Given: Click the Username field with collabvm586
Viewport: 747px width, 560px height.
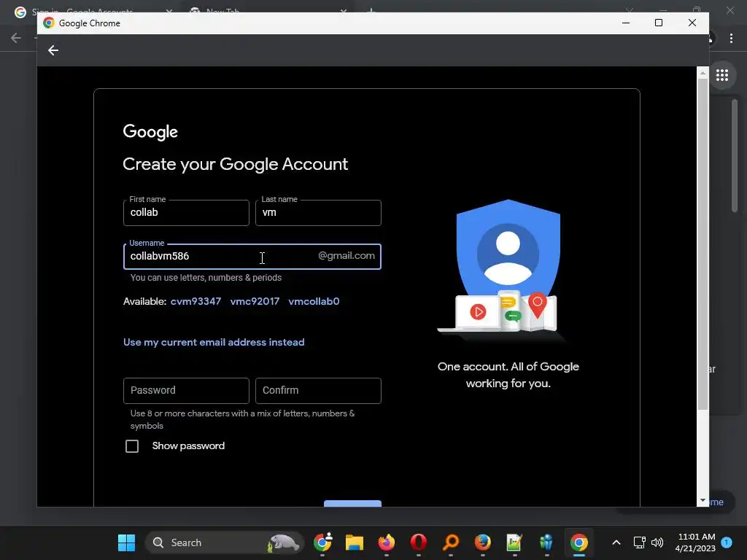Looking at the screenshot, I should (252, 257).
